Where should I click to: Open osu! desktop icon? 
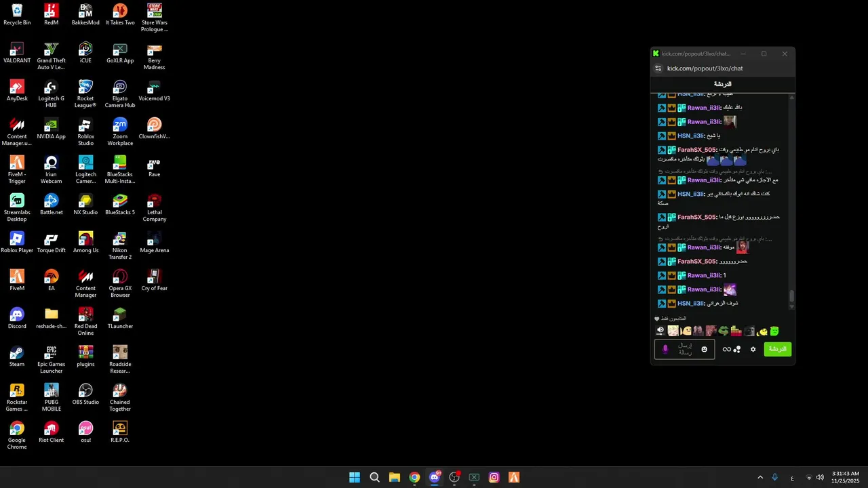[x=85, y=432]
